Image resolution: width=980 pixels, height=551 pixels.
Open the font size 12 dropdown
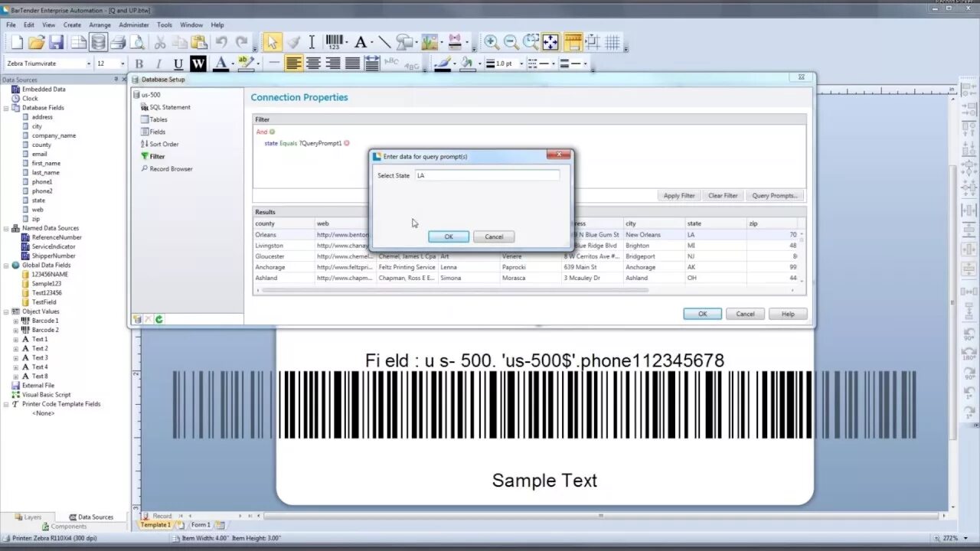pos(122,64)
